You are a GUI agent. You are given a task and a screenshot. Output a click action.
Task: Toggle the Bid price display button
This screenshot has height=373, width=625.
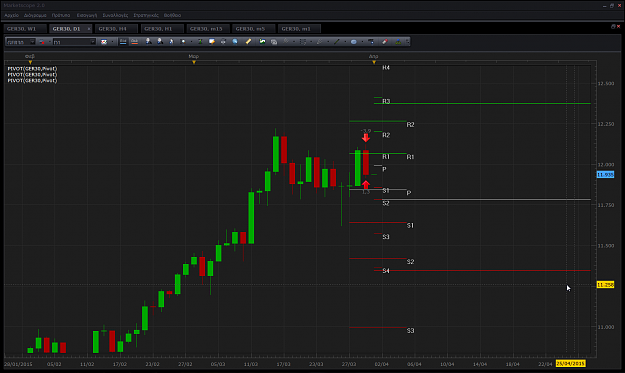coord(123,41)
